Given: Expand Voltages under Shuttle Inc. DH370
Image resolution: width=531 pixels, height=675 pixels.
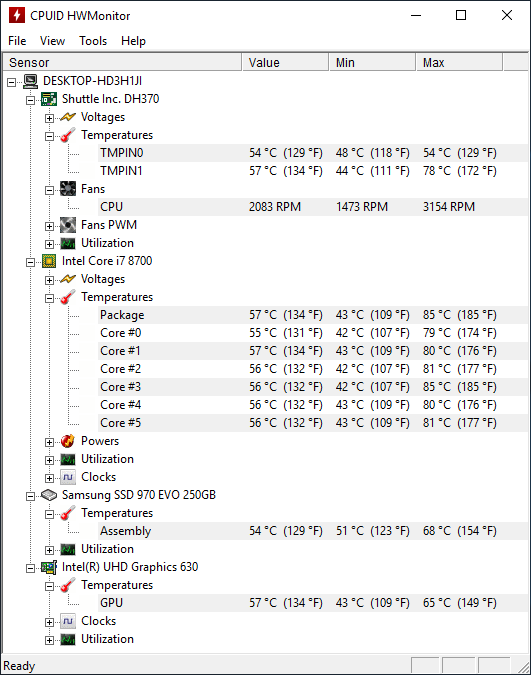Looking at the screenshot, I should point(50,118).
